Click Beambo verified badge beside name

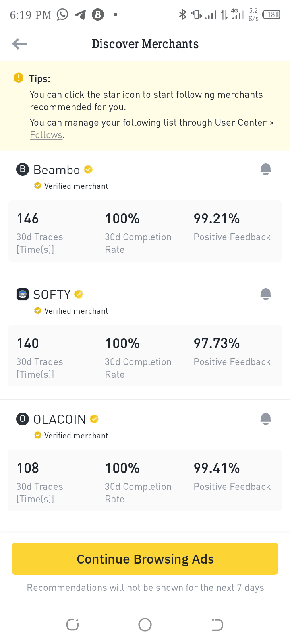pos(88,169)
